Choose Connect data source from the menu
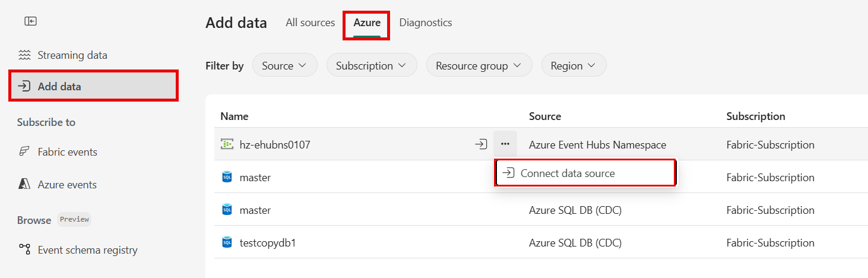This screenshot has width=868, height=278. coord(568,173)
